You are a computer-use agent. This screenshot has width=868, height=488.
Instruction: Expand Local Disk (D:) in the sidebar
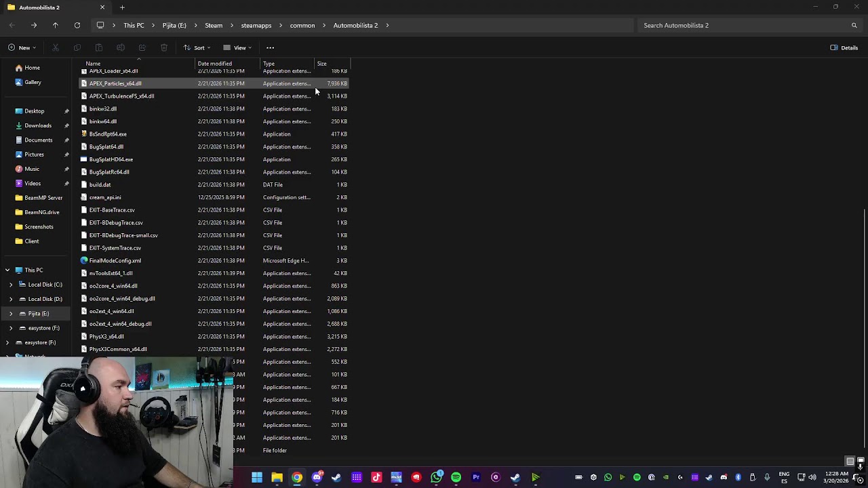(x=11, y=299)
